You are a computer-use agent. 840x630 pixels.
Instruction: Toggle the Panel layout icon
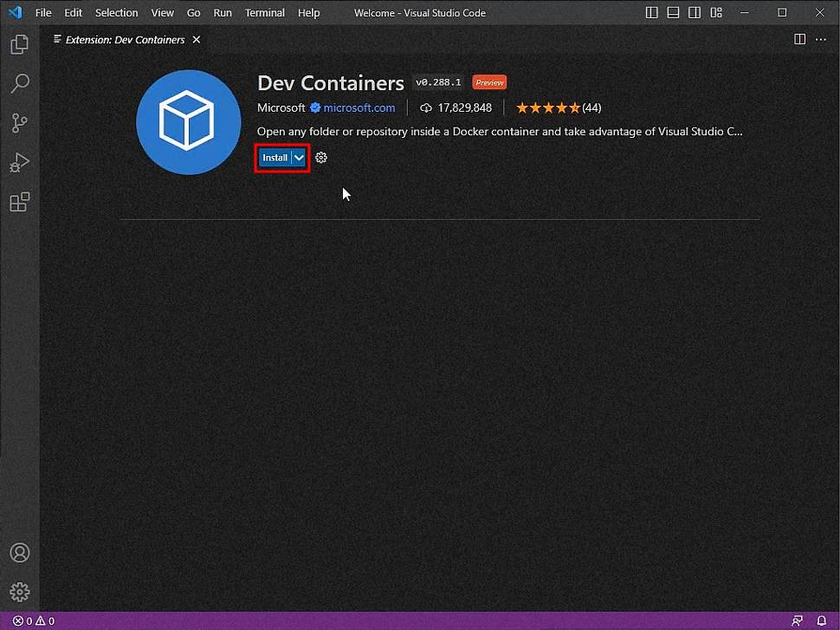(673, 12)
